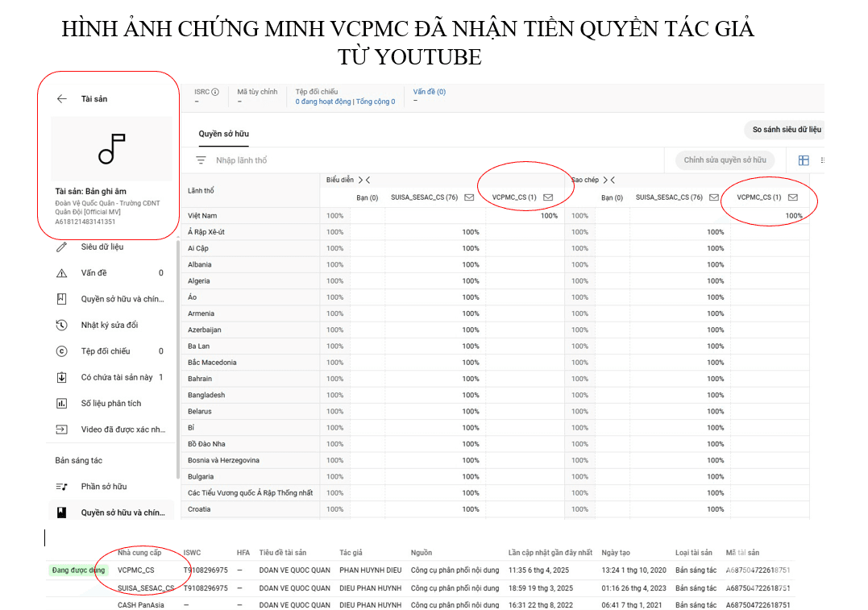Click Bạn (0) column under Biểu diễn
The width and height of the screenshot is (868, 610).
pyautogui.click(x=367, y=197)
